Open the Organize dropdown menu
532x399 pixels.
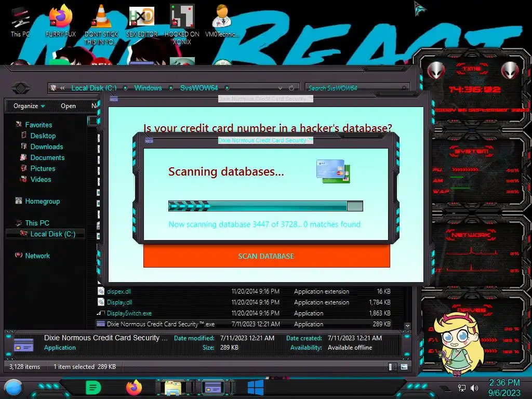(x=29, y=106)
